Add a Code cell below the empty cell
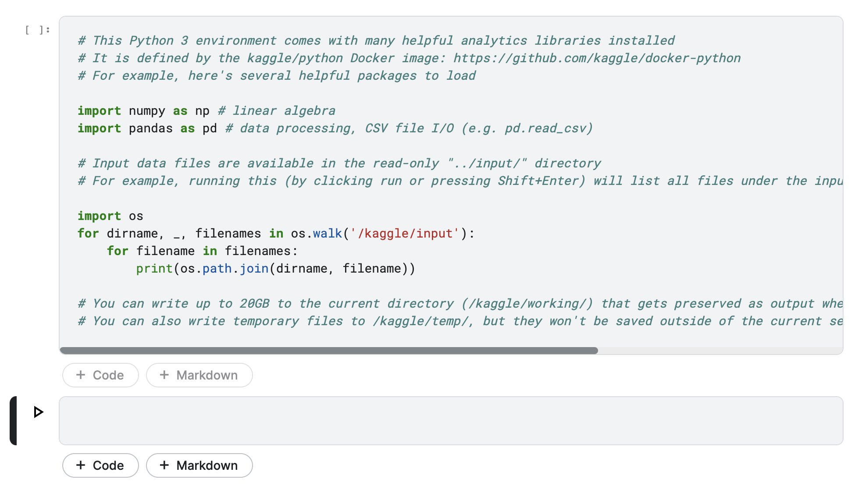Image resolution: width=862 pixels, height=504 pixels. coord(100,465)
